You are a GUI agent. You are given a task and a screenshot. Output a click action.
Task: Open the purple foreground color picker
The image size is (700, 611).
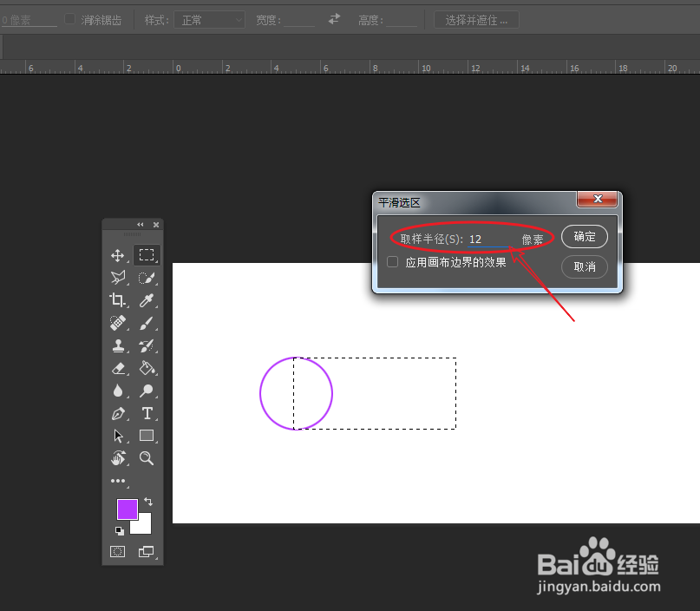click(127, 509)
